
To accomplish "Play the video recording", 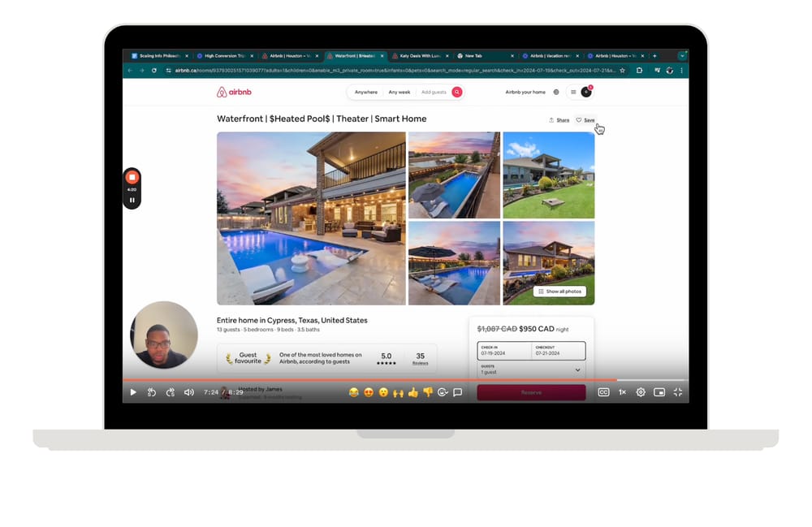I will pyautogui.click(x=133, y=392).
